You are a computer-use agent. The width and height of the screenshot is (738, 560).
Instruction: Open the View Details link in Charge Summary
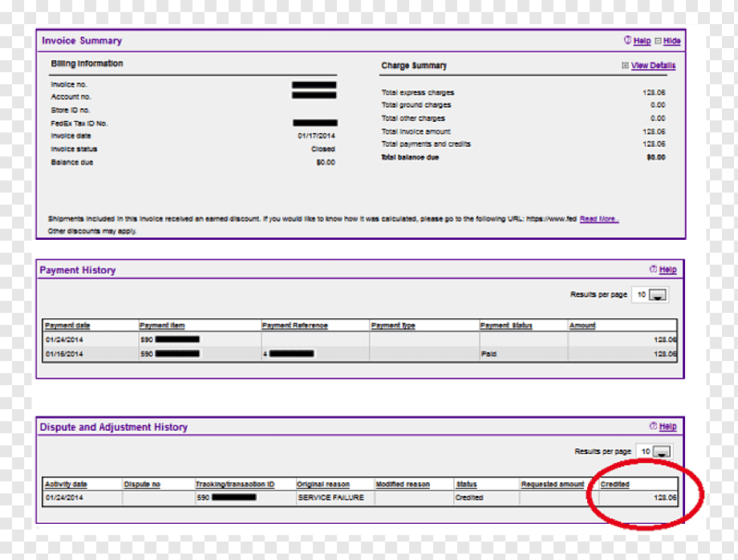point(653,66)
